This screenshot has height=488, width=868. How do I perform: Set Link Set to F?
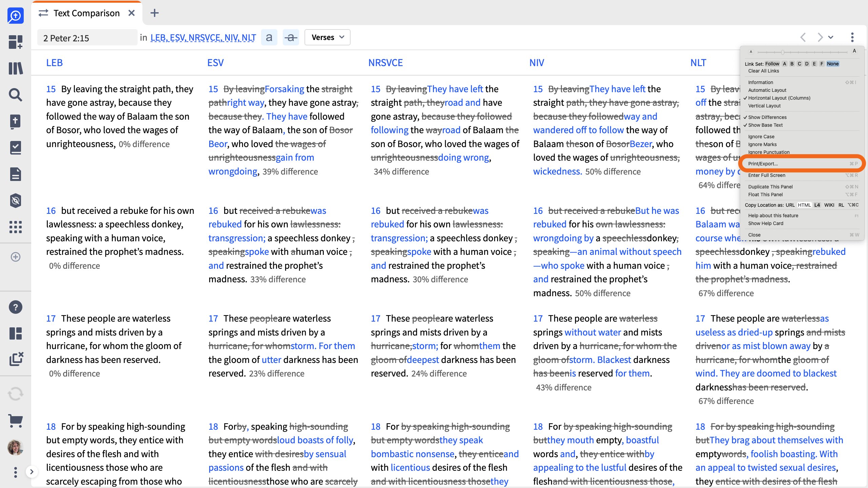point(822,64)
